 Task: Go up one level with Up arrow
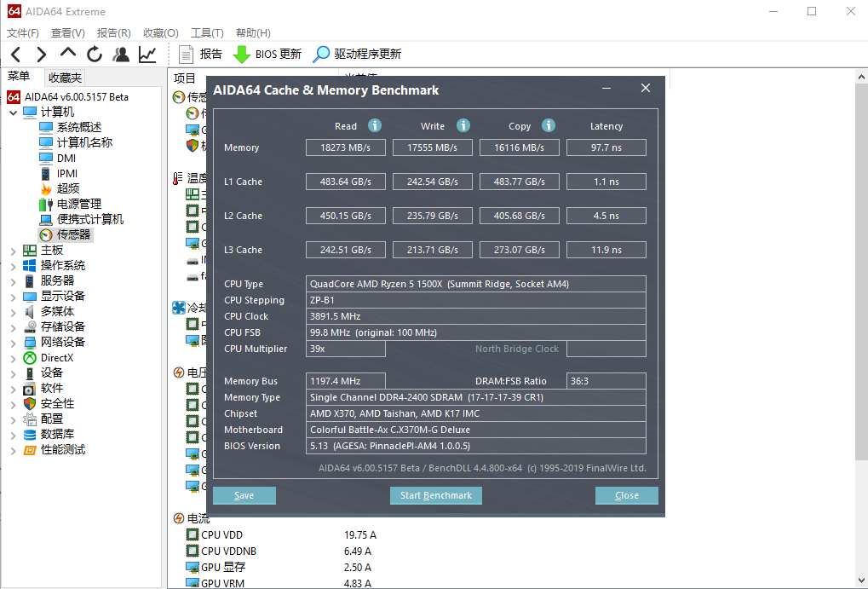tap(68, 53)
